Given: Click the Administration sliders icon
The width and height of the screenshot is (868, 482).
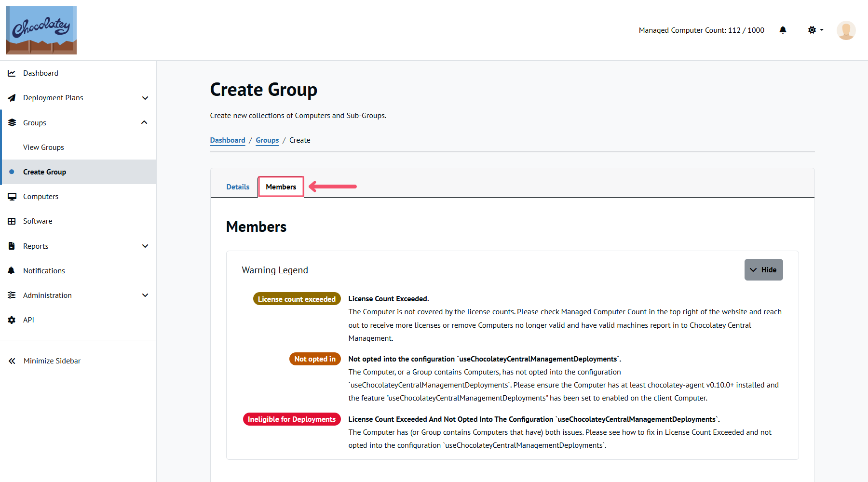Looking at the screenshot, I should coord(12,295).
